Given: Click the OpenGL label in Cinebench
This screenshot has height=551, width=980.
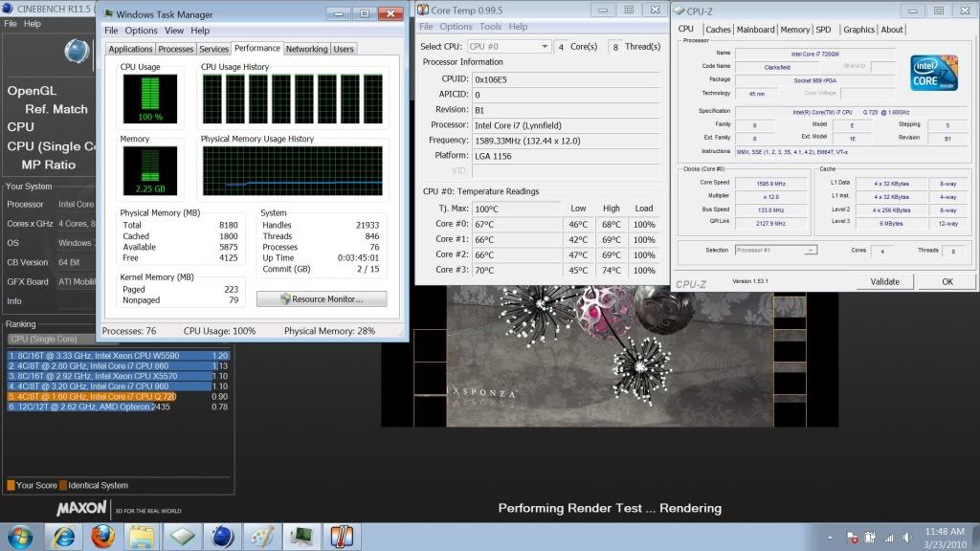Looking at the screenshot, I should (x=32, y=91).
